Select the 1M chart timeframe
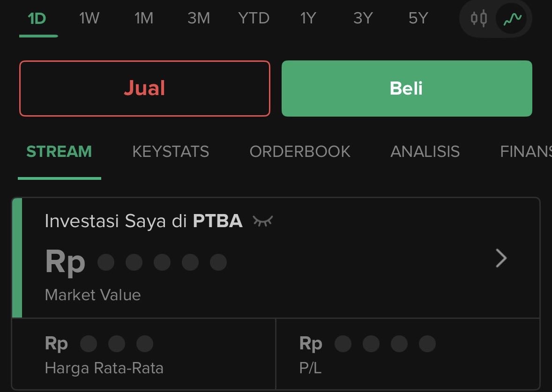 (144, 19)
